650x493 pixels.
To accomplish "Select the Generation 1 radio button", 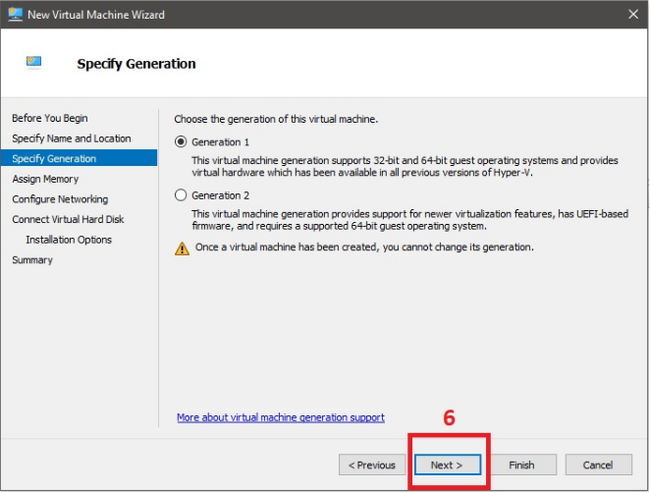I will click(181, 142).
